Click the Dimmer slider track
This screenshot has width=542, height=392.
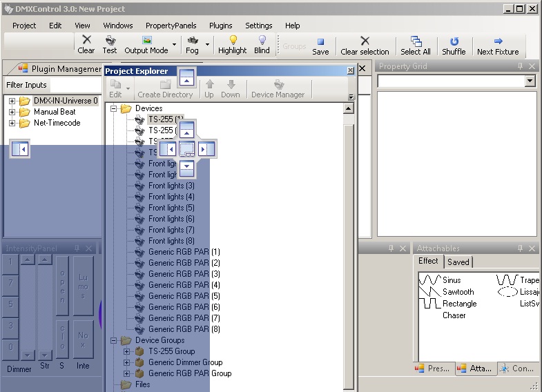point(26,307)
